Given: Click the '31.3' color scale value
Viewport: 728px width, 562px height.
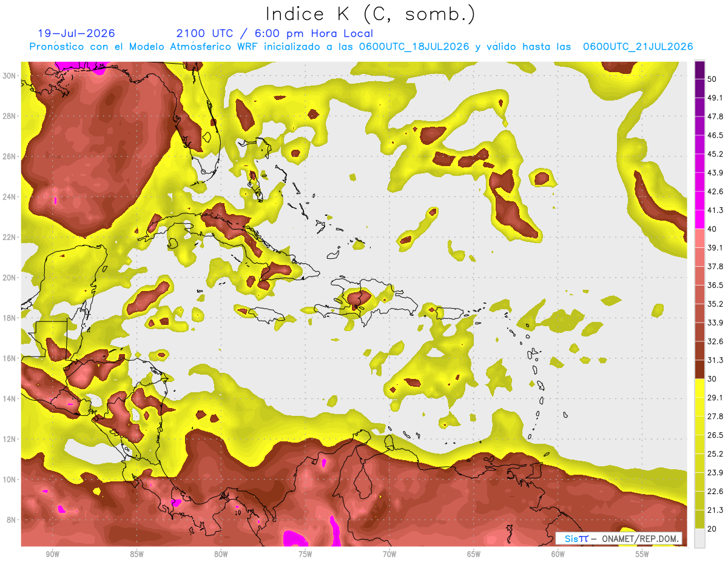Looking at the screenshot, I should pos(715,360).
